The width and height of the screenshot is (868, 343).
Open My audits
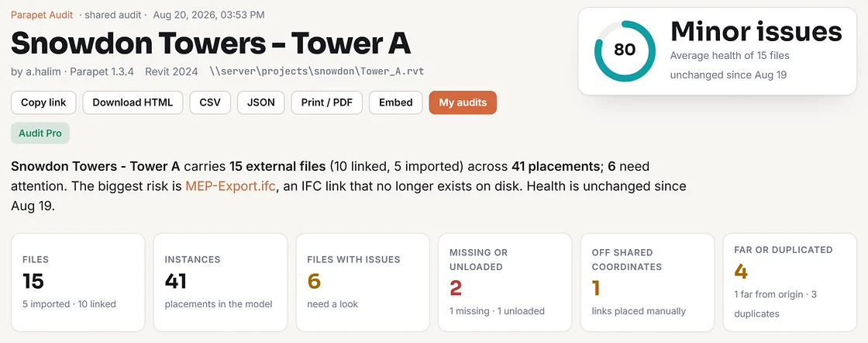click(463, 102)
